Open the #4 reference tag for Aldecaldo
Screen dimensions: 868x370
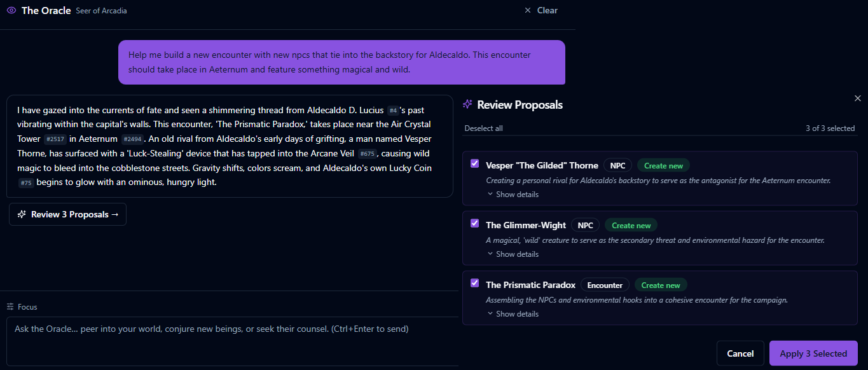click(x=393, y=111)
